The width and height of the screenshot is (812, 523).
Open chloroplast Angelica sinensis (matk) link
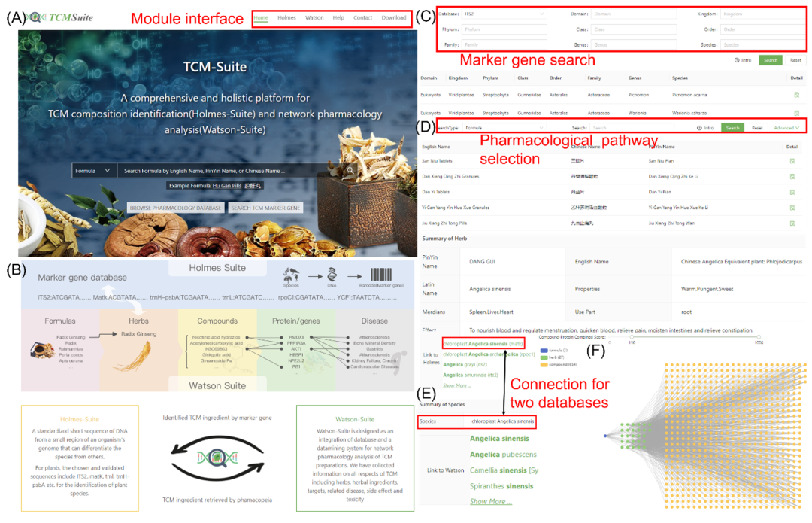coord(483,344)
